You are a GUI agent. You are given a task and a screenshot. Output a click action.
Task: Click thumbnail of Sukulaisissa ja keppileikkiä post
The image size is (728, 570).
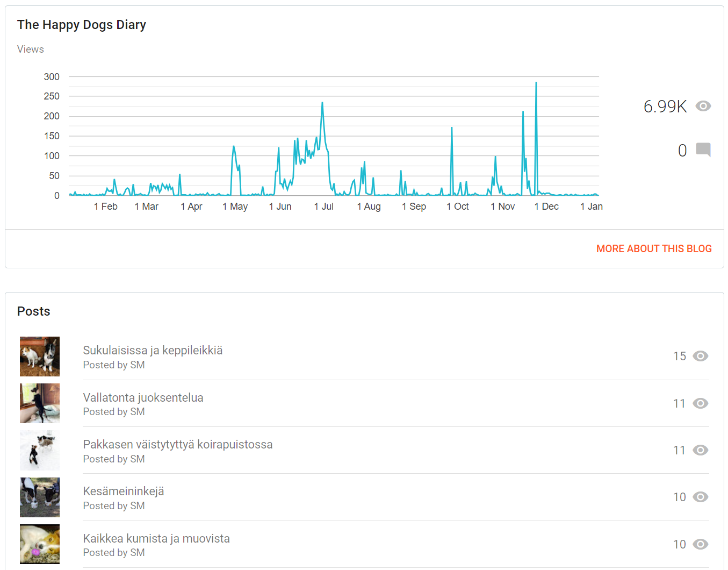[x=40, y=357]
